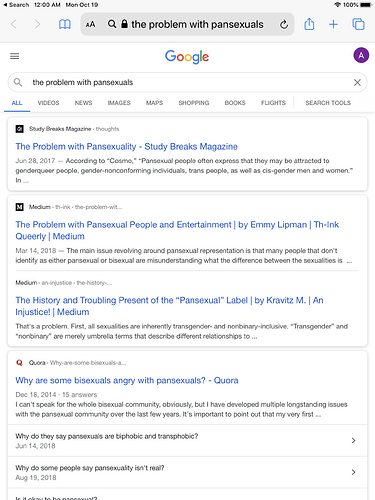Open the purple account avatar A
Viewport: 375px width, 500px height.
coord(361,55)
